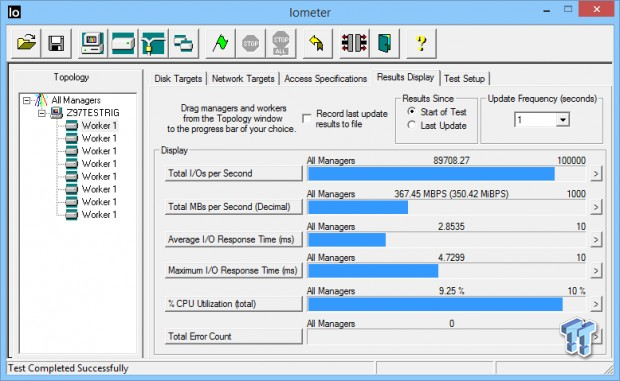The width and height of the screenshot is (620, 381).
Task: Open chart arrow for Average I/O Response Time
Action: click(596, 240)
